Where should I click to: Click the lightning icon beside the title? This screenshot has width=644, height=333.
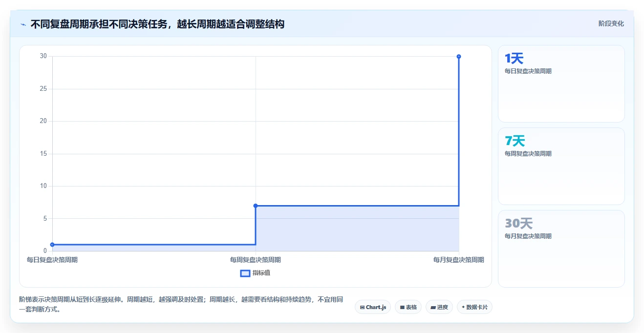point(23,24)
